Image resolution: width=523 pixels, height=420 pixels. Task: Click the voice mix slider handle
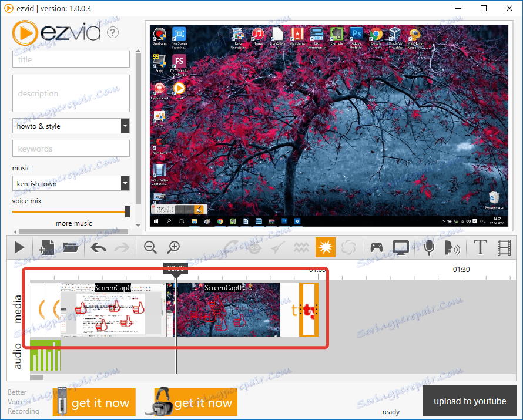(128, 211)
